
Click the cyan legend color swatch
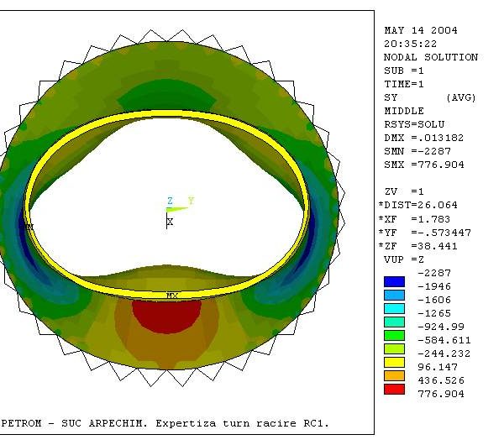394,308
